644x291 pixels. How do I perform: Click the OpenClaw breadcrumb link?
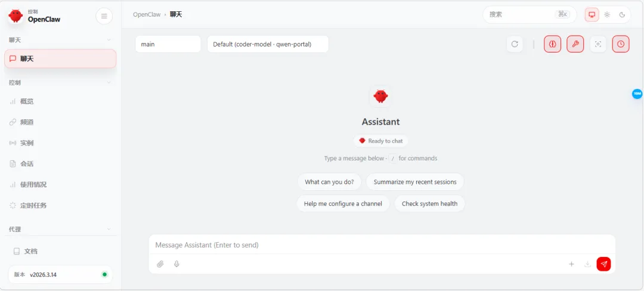point(147,14)
